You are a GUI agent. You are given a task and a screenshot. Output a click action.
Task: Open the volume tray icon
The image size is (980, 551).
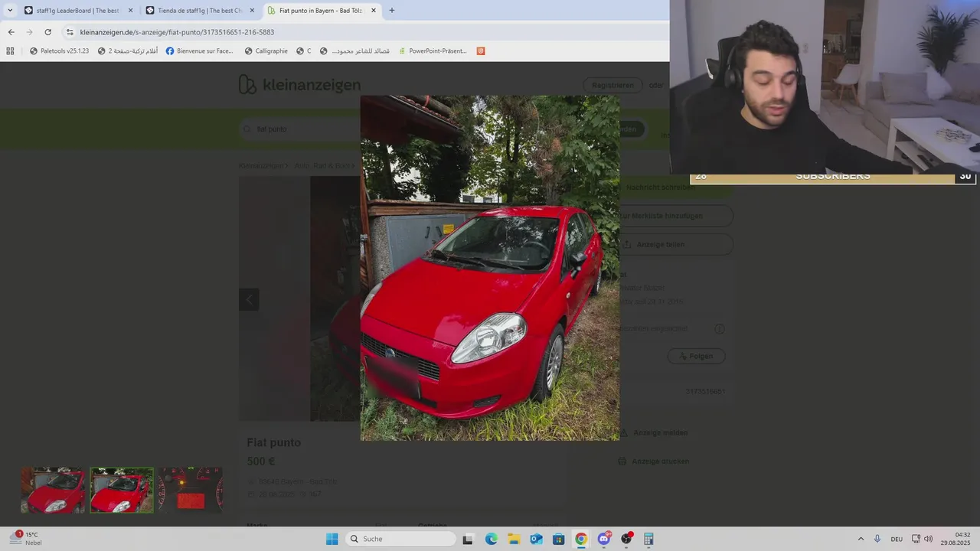(x=929, y=539)
